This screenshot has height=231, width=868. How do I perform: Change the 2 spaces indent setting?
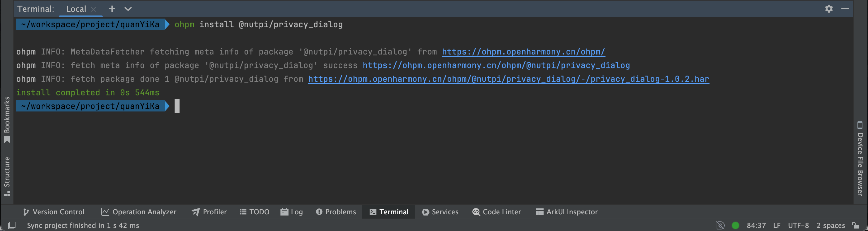[x=831, y=225]
